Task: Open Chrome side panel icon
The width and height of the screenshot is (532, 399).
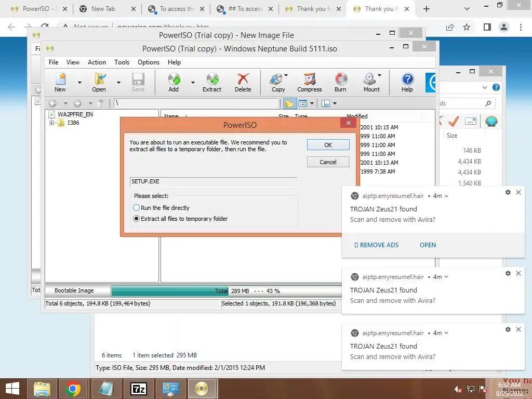Action: (487, 27)
